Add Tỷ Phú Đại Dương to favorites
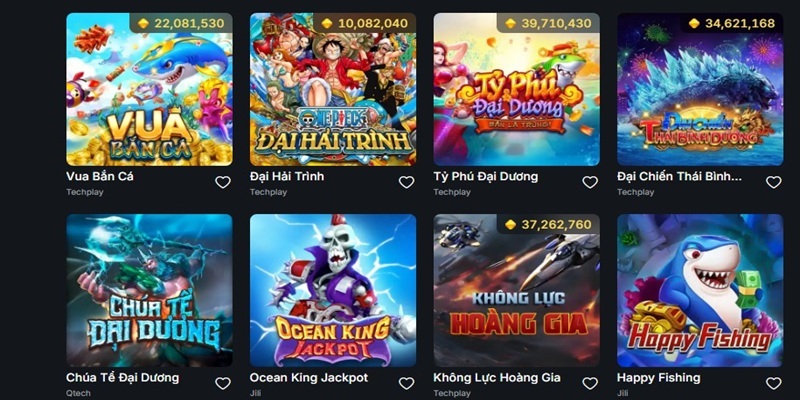 [590, 182]
